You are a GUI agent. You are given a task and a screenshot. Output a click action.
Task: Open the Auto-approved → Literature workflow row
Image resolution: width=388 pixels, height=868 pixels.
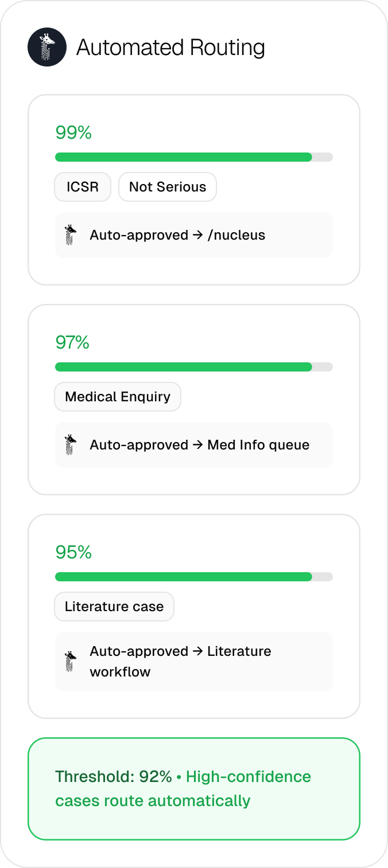194,662
